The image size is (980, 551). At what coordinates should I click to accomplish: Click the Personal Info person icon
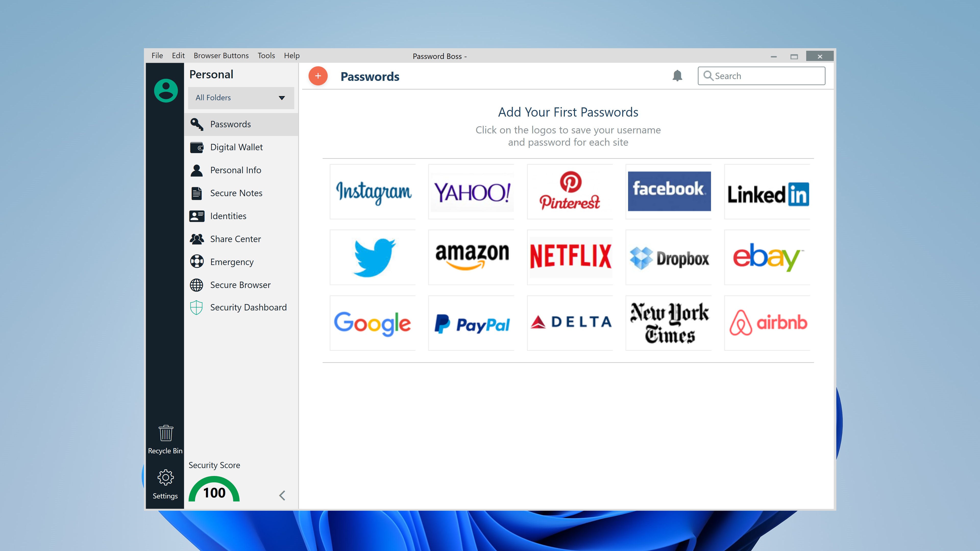tap(197, 170)
